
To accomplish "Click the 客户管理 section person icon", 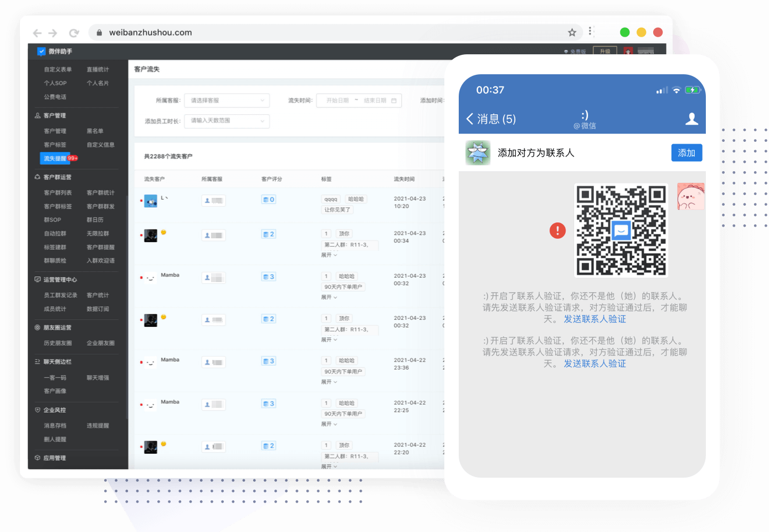I will click(37, 116).
